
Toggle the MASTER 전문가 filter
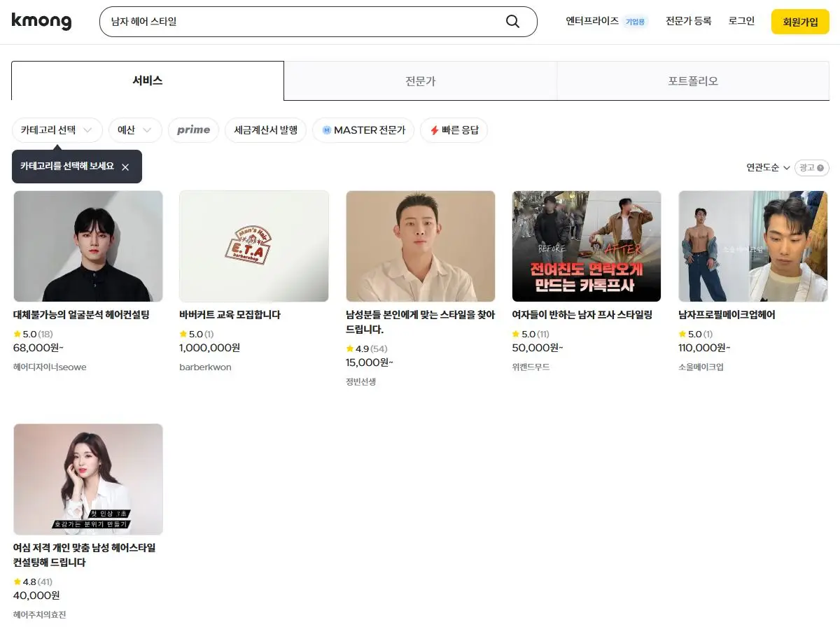363,130
